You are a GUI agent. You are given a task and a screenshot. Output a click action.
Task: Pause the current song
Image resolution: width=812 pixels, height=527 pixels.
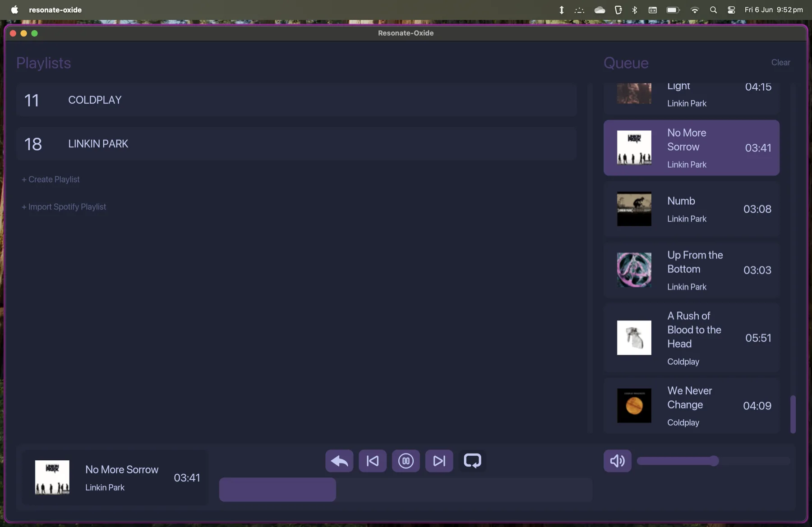click(x=406, y=461)
